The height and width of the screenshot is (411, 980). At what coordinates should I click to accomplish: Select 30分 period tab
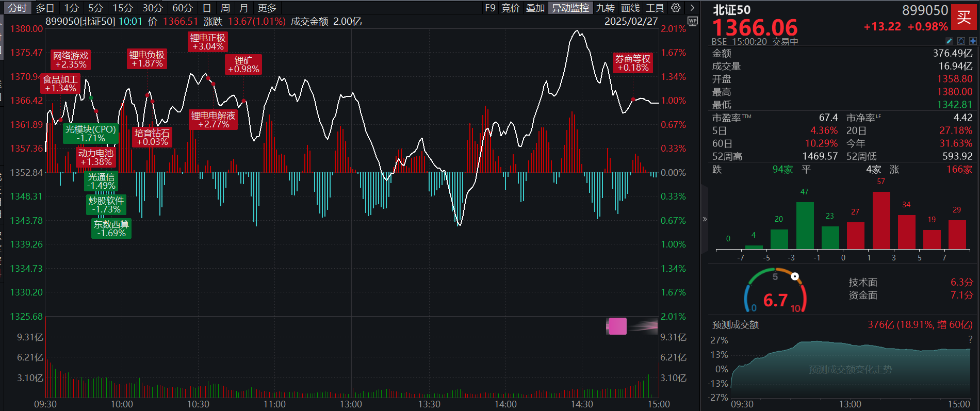[x=153, y=8]
